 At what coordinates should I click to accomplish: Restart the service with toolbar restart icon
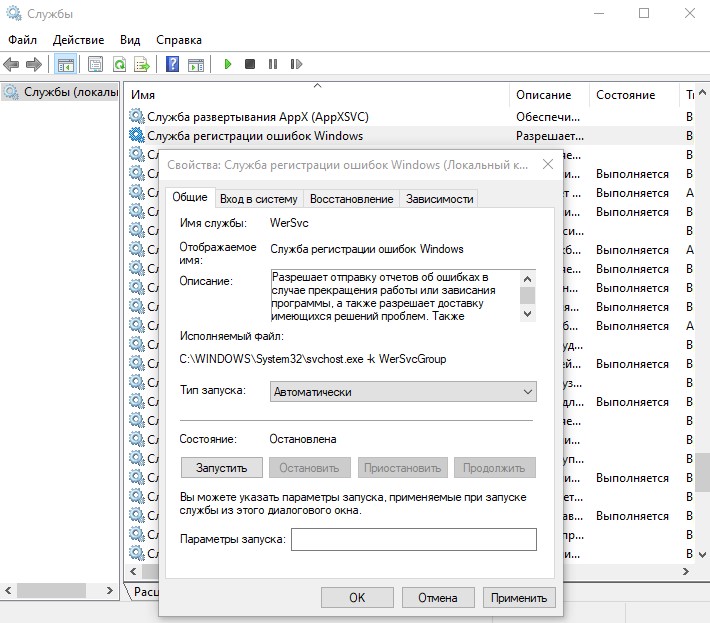(x=296, y=64)
